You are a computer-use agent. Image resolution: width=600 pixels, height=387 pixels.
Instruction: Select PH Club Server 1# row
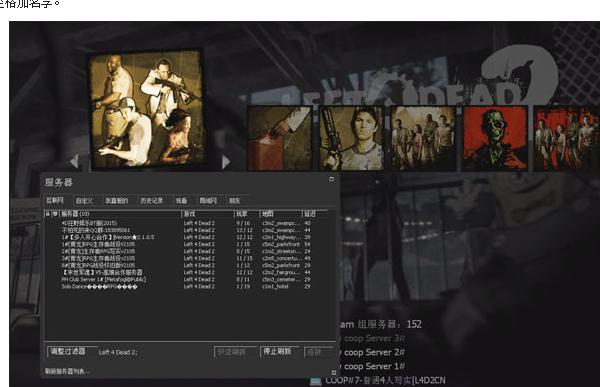click(x=186, y=279)
